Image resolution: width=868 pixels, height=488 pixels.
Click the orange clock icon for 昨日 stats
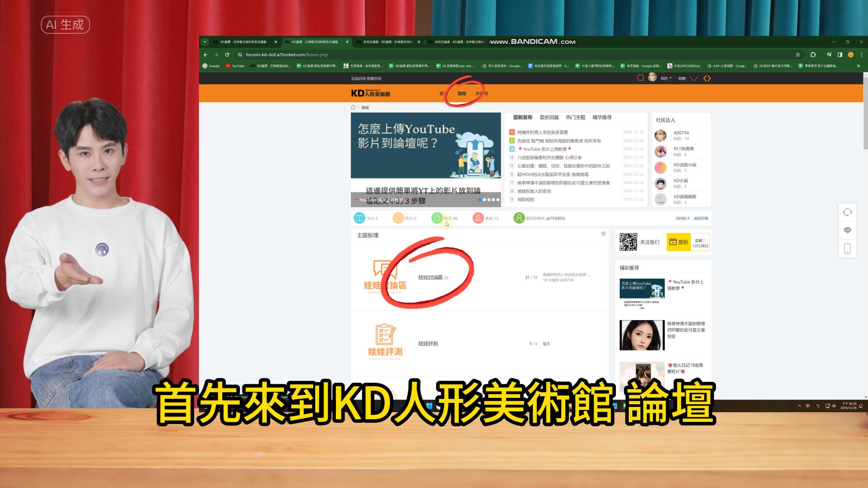pyautogui.click(x=398, y=218)
